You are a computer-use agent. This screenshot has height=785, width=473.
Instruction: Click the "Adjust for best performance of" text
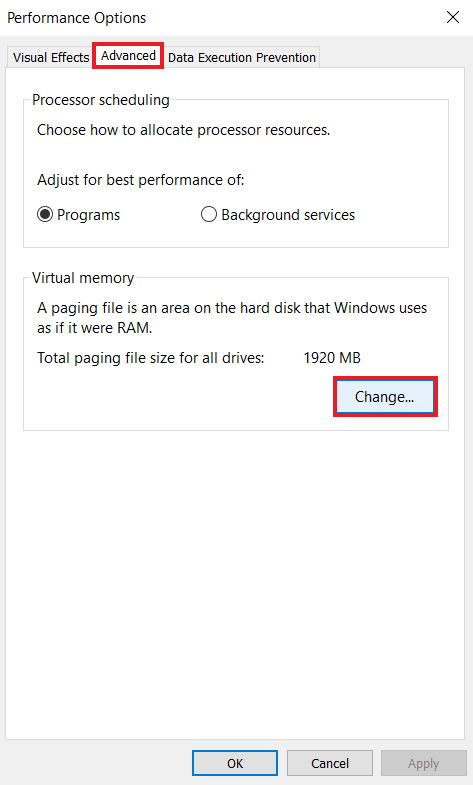click(141, 180)
